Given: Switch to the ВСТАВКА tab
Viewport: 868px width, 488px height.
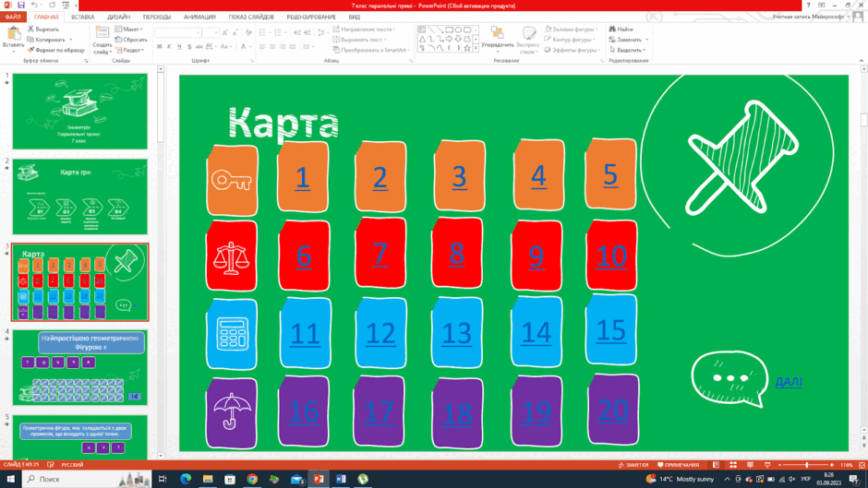Looking at the screenshot, I should coord(82,18).
